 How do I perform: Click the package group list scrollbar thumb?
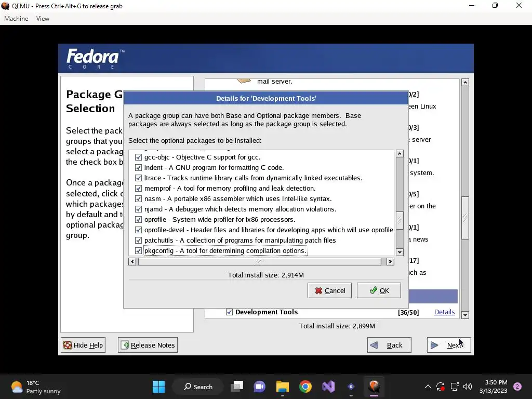point(465,218)
